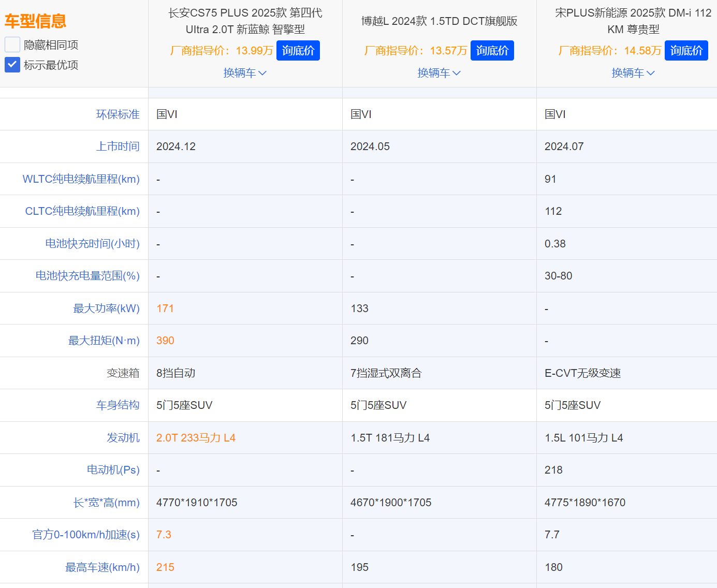Click the 电动机(Ps) row label
The image size is (717, 588).
point(113,470)
